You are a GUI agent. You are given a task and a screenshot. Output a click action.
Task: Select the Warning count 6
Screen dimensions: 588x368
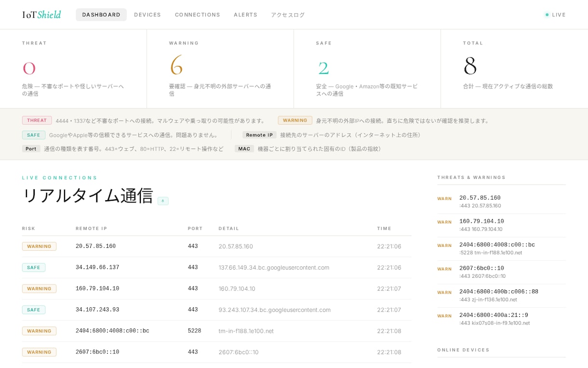(176, 66)
